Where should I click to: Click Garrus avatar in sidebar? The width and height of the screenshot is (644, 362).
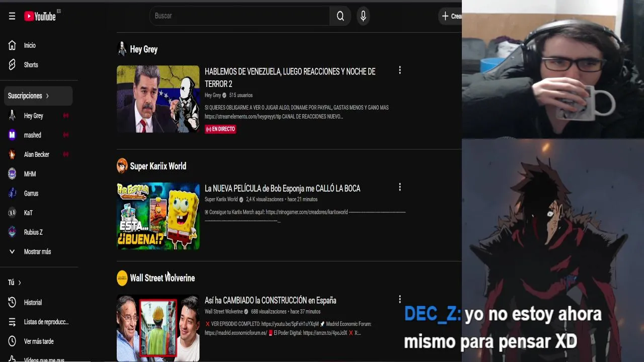pyautogui.click(x=12, y=193)
